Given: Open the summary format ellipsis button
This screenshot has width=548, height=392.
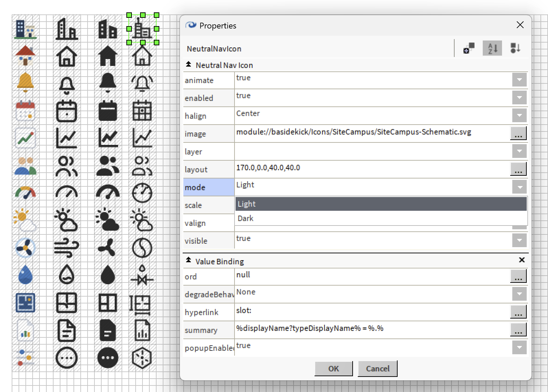Looking at the screenshot, I should click(518, 330).
